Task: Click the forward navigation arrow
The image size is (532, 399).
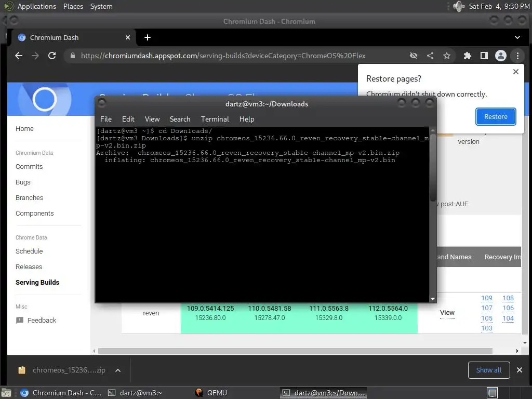Action: (35, 56)
